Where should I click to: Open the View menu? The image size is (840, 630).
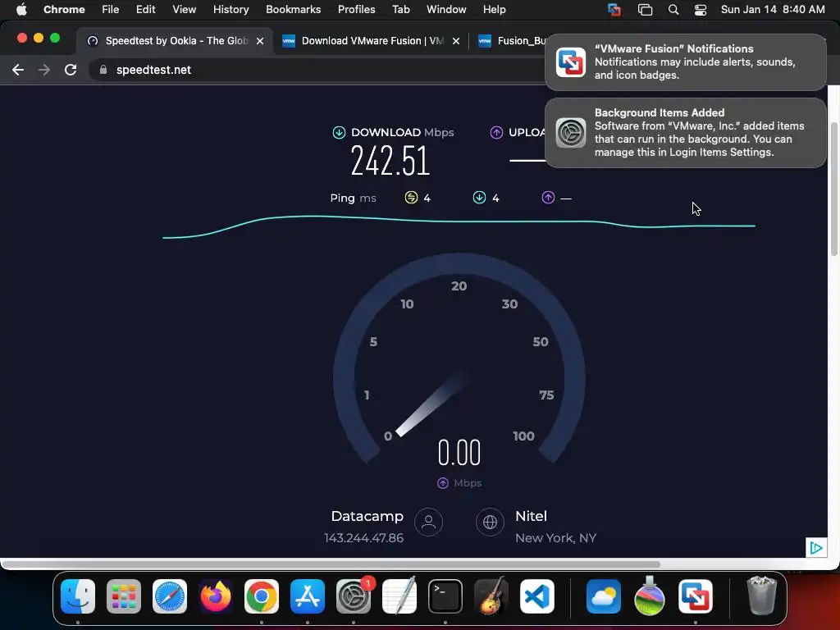[185, 10]
